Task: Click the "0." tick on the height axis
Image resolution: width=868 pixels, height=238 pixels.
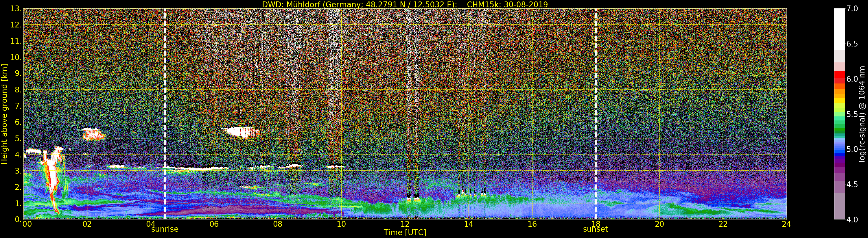Action: point(18,220)
